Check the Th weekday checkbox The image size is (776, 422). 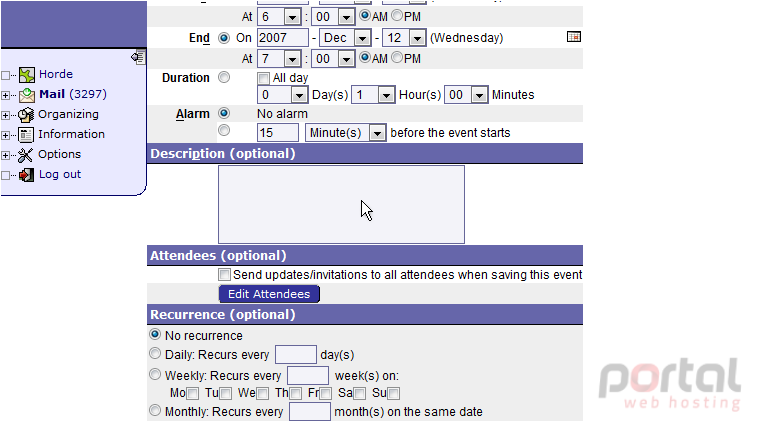click(295, 393)
